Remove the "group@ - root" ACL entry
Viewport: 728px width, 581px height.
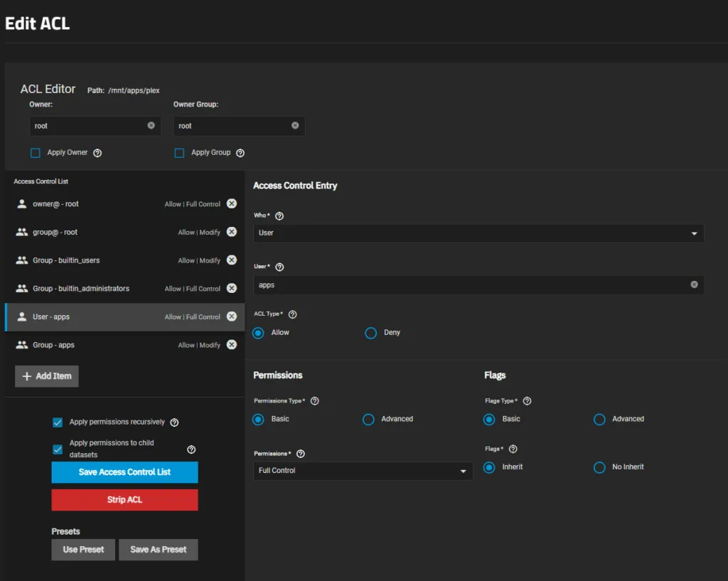[x=232, y=232]
